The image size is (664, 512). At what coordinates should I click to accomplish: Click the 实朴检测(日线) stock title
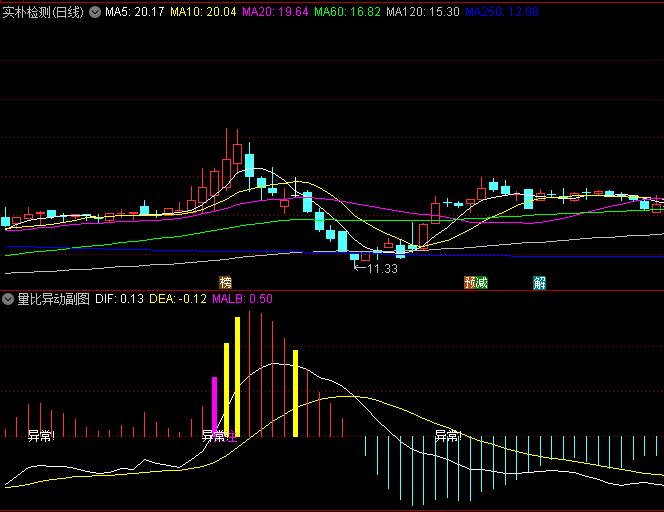point(43,12)
